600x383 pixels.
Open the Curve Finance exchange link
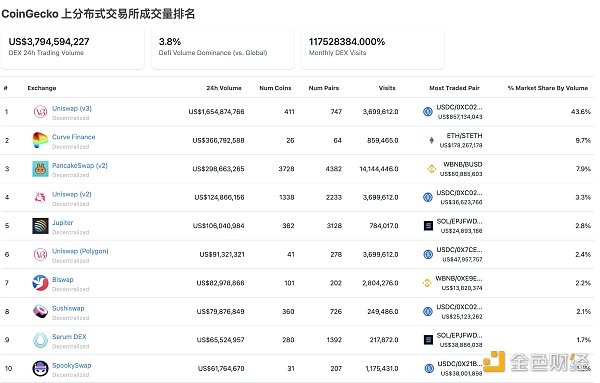coord(73,137)
